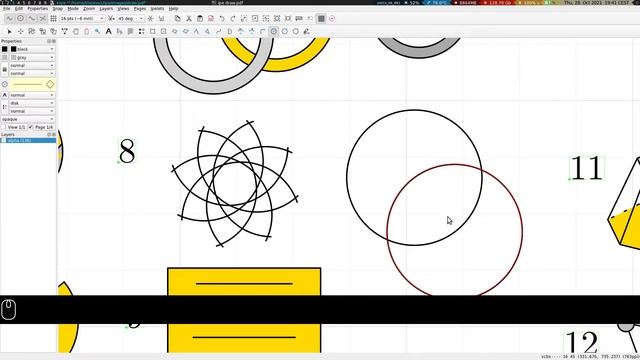The height and width of the screenshot is (360, 640).
Task: Click the yellow path style preview
Action: point(32,84)
